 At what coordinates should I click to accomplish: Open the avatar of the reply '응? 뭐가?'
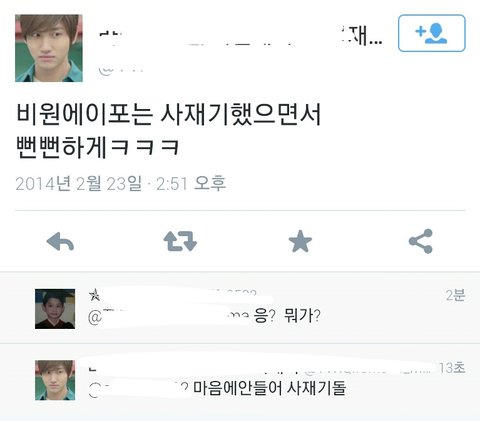55,309
